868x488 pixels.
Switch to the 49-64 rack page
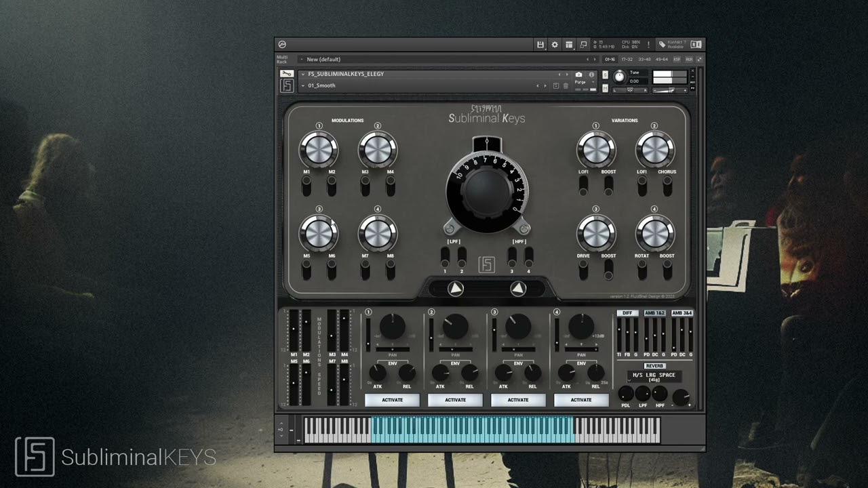point(661,60)
